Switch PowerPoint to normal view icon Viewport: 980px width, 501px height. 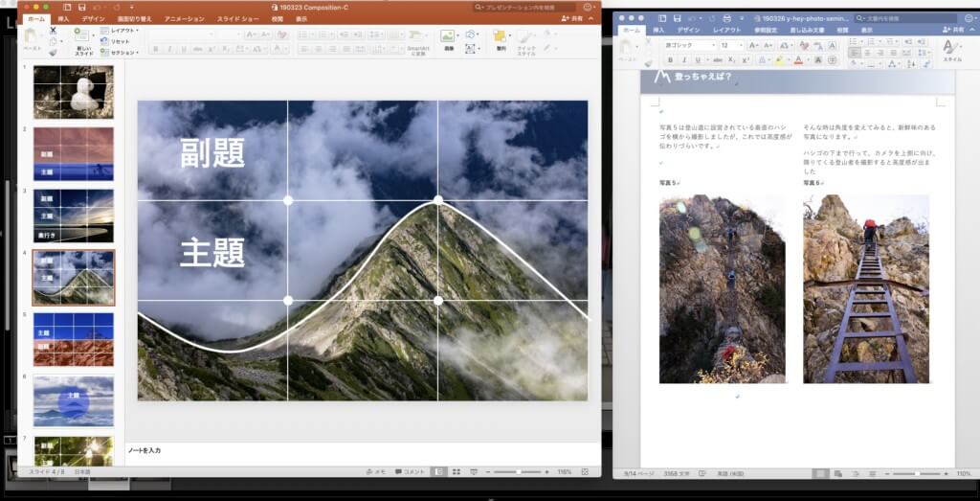pyautogui.click(x=439, y=471)
